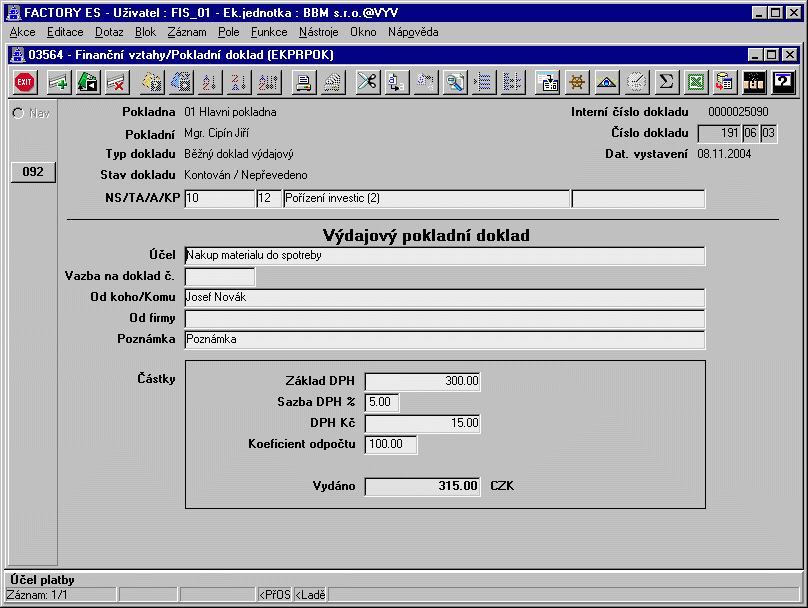The height and width of the screenshot is (608, 808).
Task: Add new record with green plus icon
Action: pos(59,82)
